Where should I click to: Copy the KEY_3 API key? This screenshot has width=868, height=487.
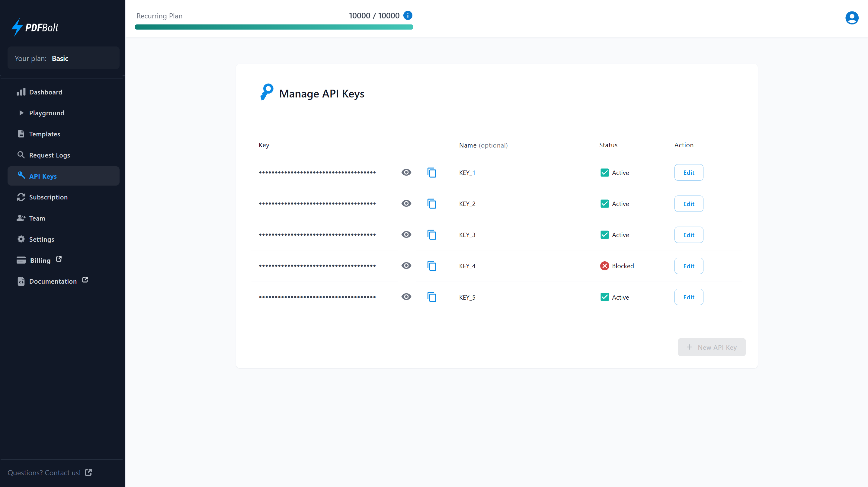click(432, 235)
